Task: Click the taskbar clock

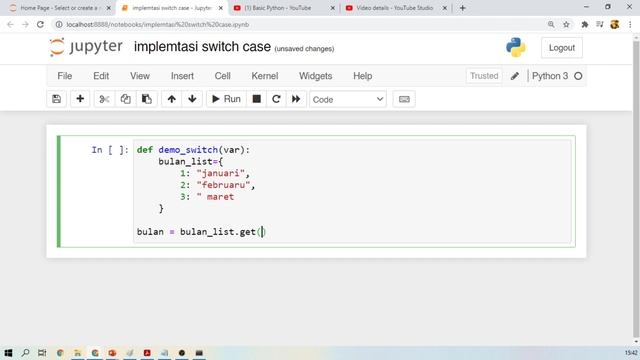Action: (x=631, y=353)
